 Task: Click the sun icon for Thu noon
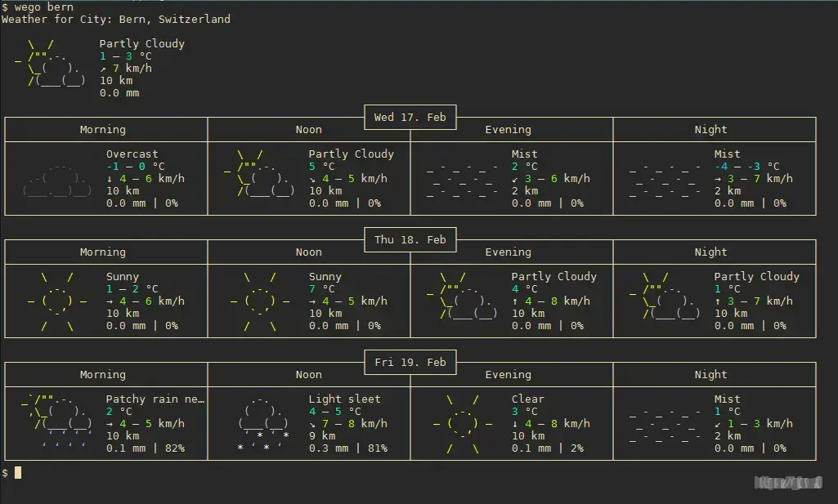259,301
